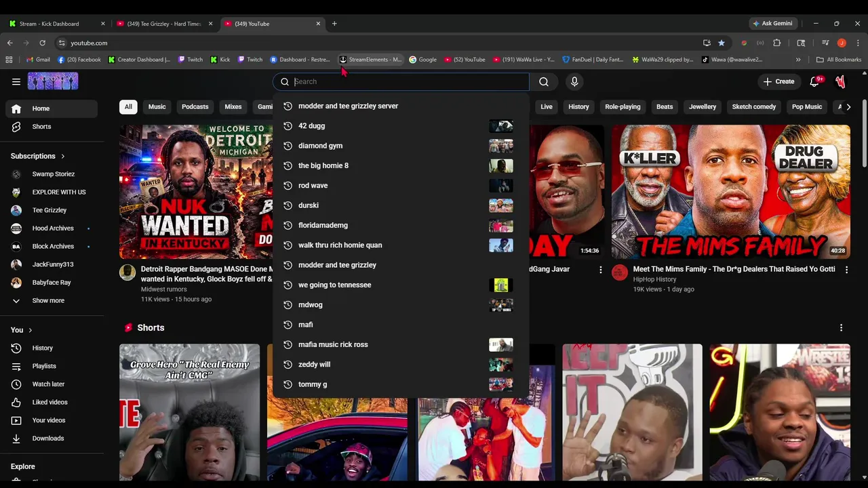
Task: Open the Midwest rumors channel avatar
Action: click(127, 272)
